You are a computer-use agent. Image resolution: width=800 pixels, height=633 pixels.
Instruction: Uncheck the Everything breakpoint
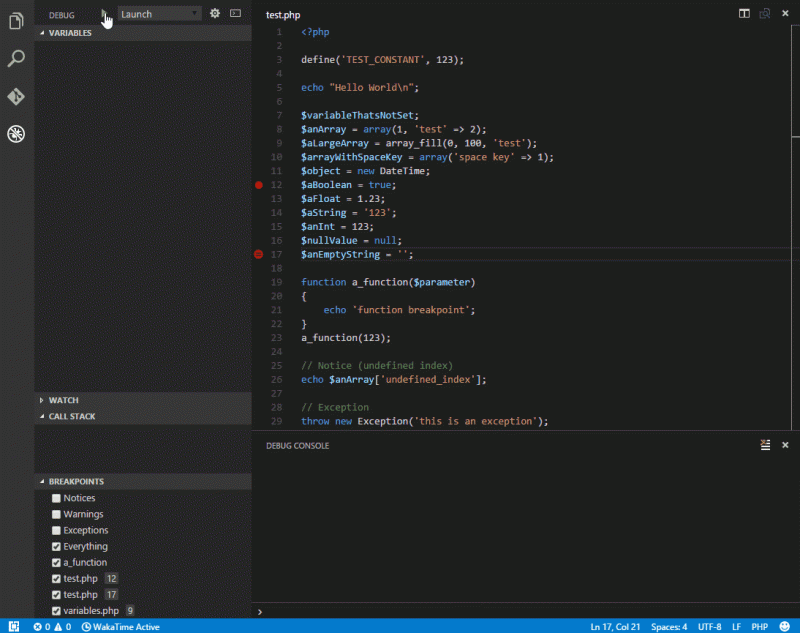[x=55, y=546]
